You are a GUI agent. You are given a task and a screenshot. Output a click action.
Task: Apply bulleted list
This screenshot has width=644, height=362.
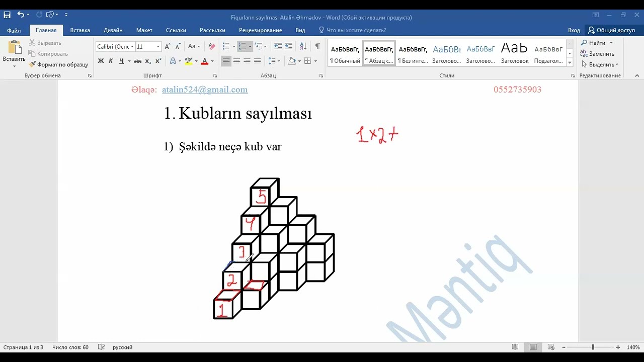pos(226,46)
